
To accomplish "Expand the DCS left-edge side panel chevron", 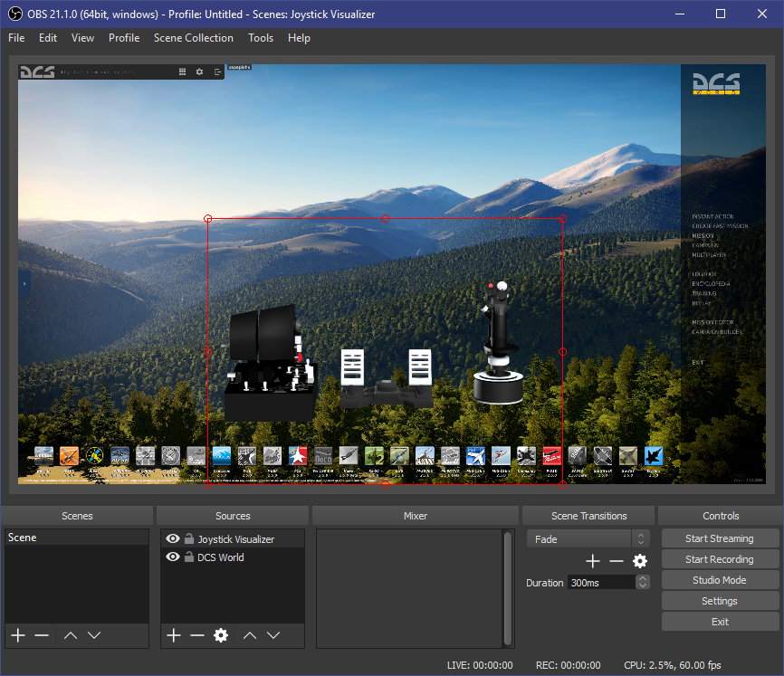I will [x=24, y=284].
